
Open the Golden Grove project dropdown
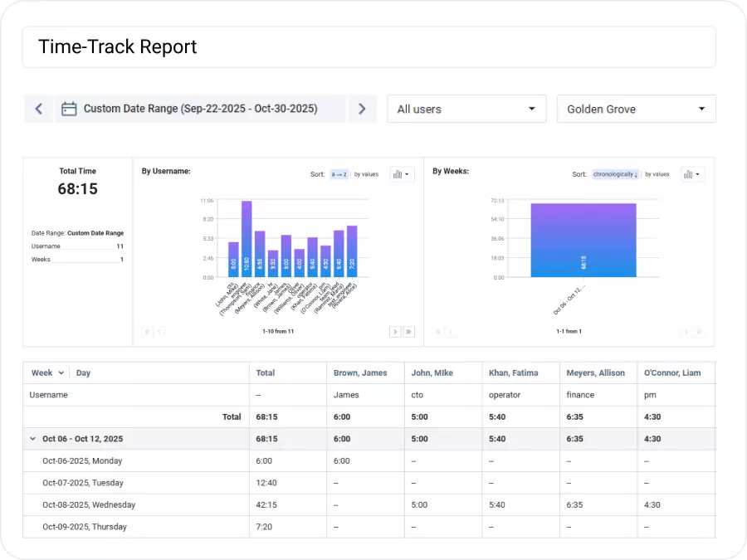click(636, 109)
